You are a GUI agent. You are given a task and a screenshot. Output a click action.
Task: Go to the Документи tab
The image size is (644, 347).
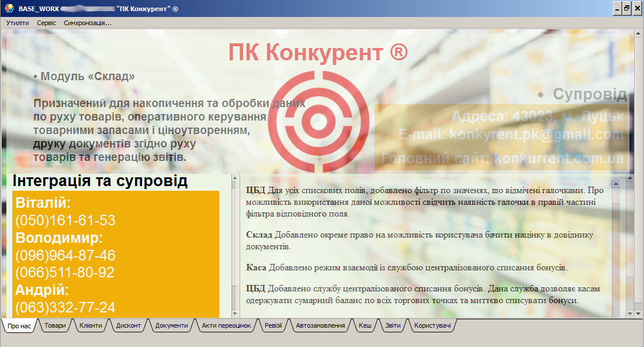171,325
